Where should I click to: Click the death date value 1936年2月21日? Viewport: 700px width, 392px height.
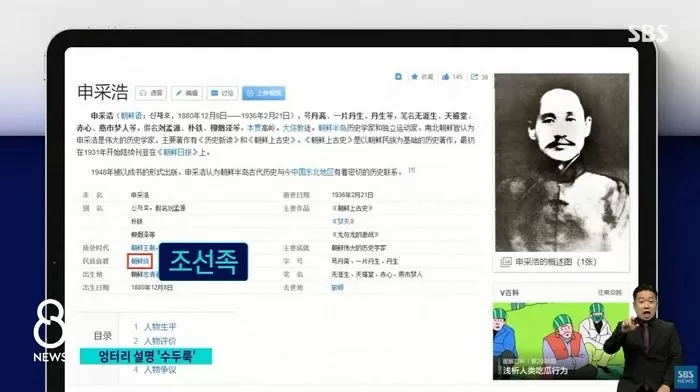click(x=352, y=195)
